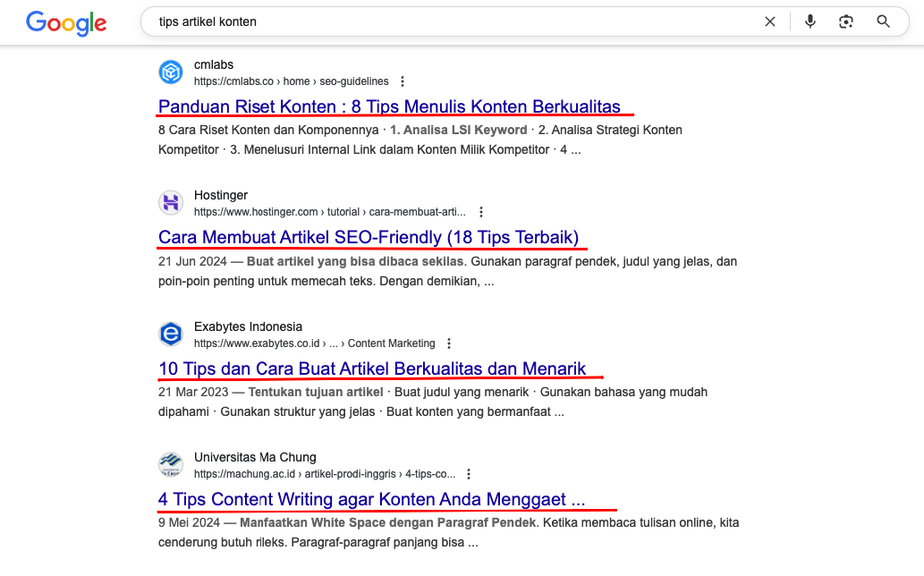Open "10 Tips dan Cara Buat Artikel" link
Image resolution: width=924 pixels, height=576 pixels.
pyautogui.click(x=372, y=368)
